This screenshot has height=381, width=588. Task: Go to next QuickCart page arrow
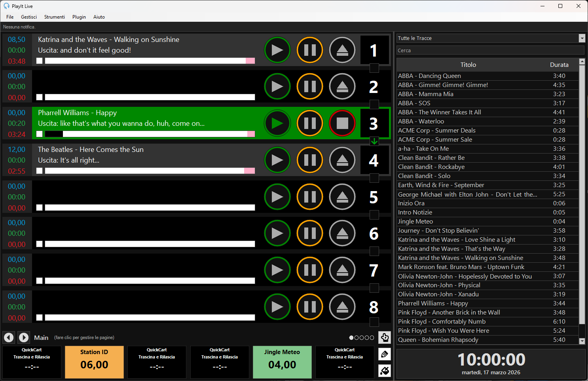(24, 337)
